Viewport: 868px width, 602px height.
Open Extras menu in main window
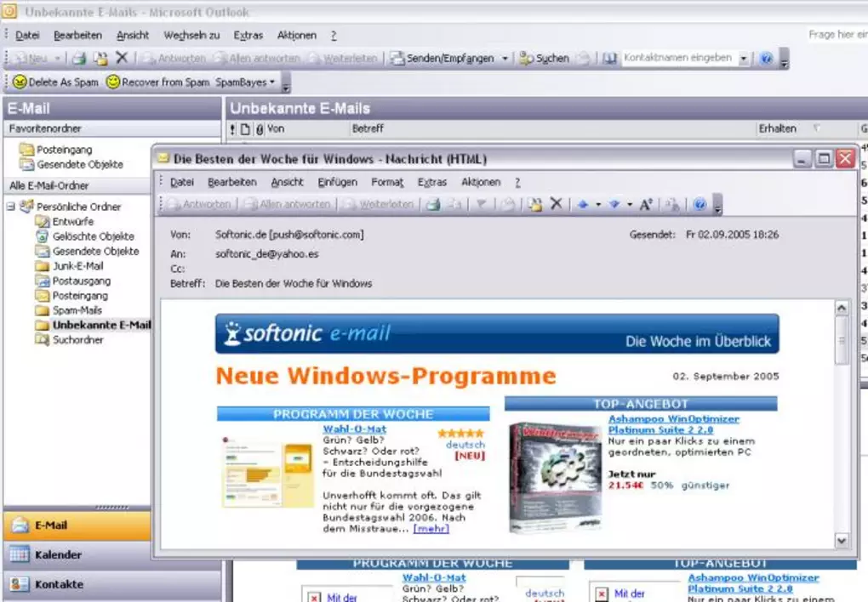[248, 35]
